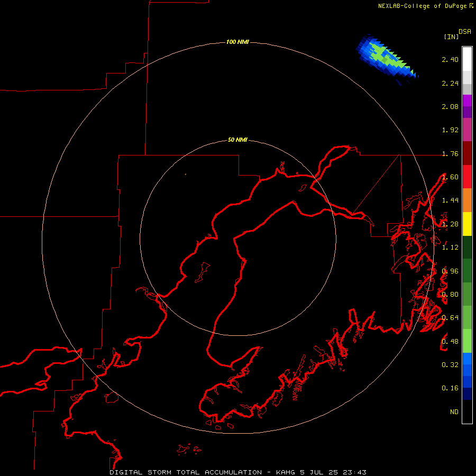This screenshot has width=476, height=476.
Task: Pick the light blue legend swatch above 0.32
Action: (x=467, y=359)
